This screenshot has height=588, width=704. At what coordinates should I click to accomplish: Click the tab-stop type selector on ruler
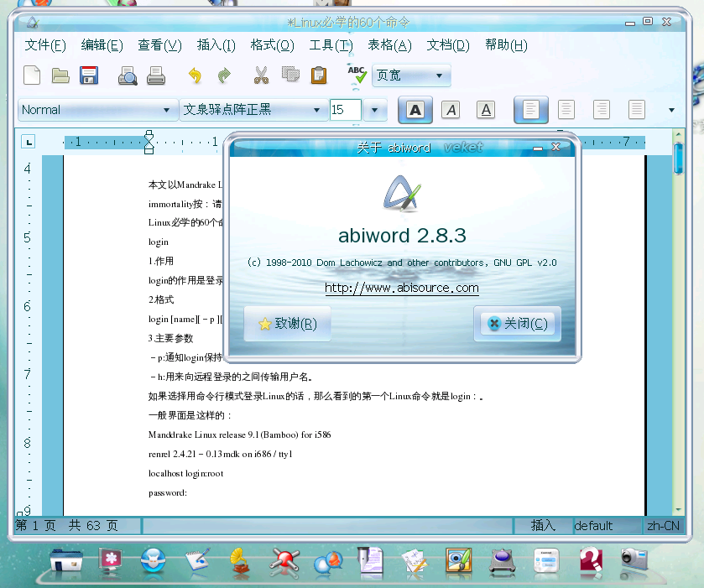coord(29,142)
